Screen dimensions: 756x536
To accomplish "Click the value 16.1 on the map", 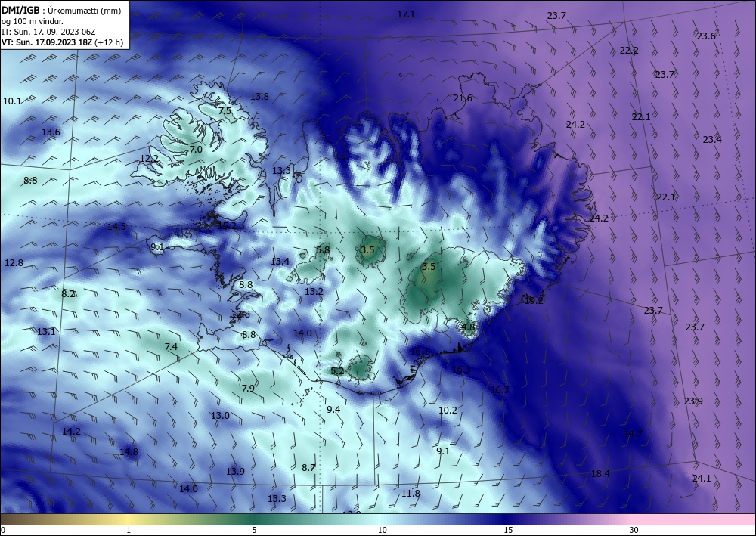I will pos(420,352).
